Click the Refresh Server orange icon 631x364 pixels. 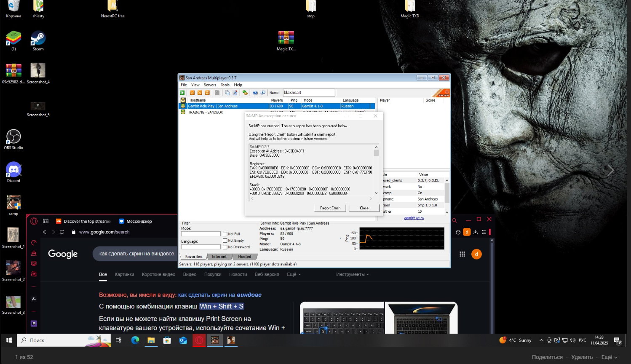click(207, 93)
